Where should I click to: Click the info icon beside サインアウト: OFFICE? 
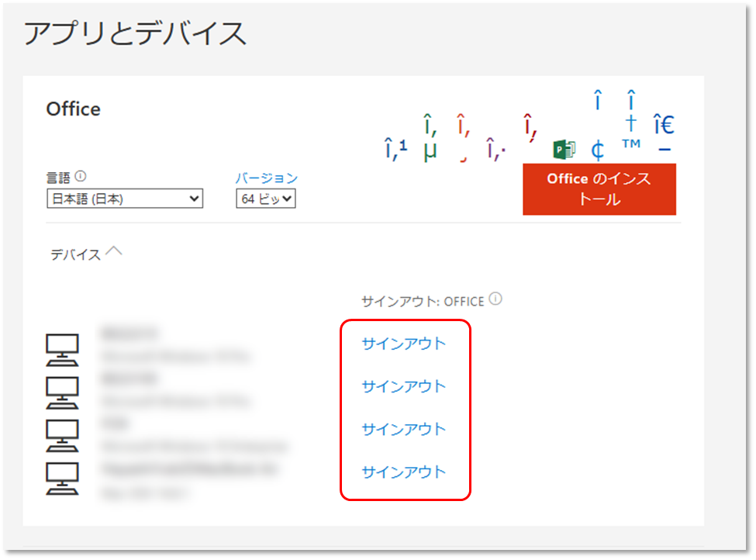(495, 299)
